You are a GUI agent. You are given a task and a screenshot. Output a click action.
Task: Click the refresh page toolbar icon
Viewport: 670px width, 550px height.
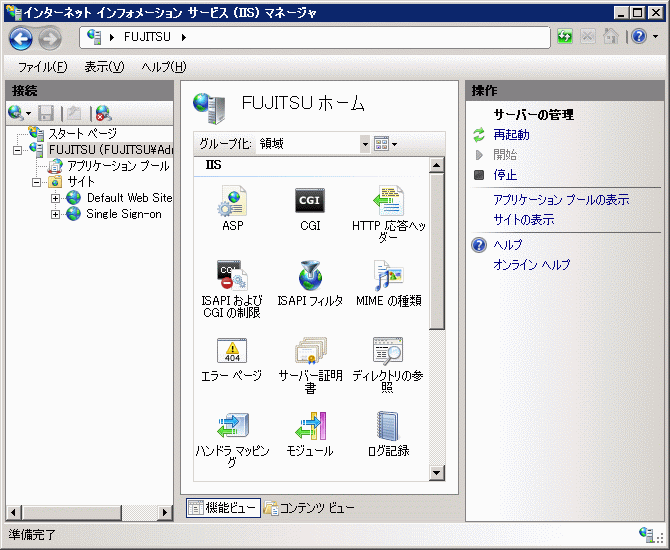565,37
